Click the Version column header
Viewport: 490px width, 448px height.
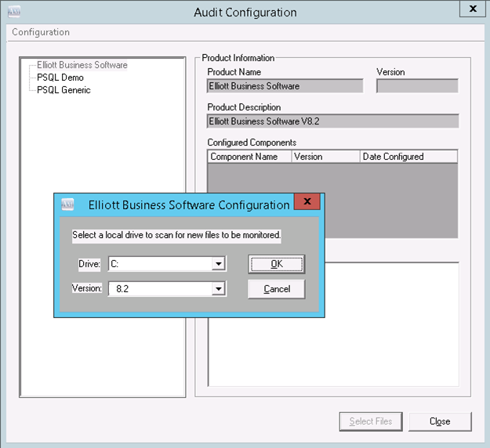pyautogui.click(x=325, y=157)
